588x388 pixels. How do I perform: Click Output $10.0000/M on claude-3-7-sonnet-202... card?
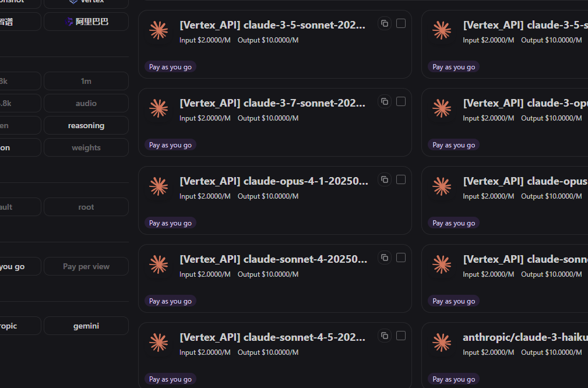point(268,118)
